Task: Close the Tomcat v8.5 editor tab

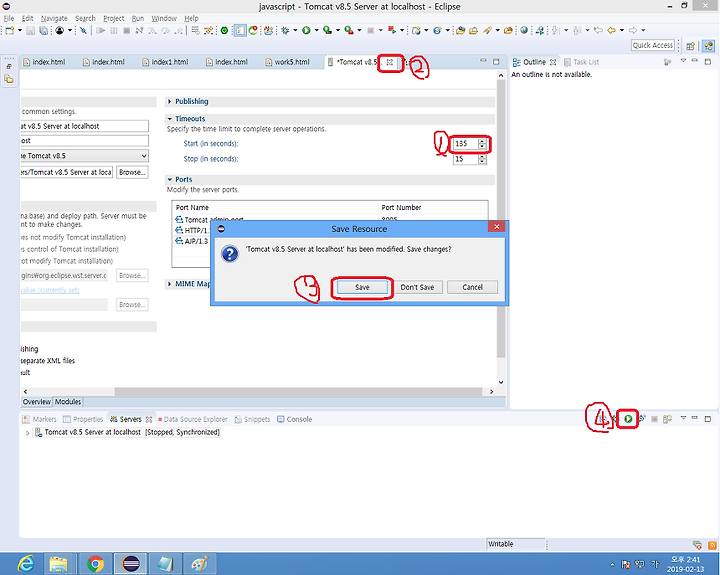Action: click(x=390, y=62)
